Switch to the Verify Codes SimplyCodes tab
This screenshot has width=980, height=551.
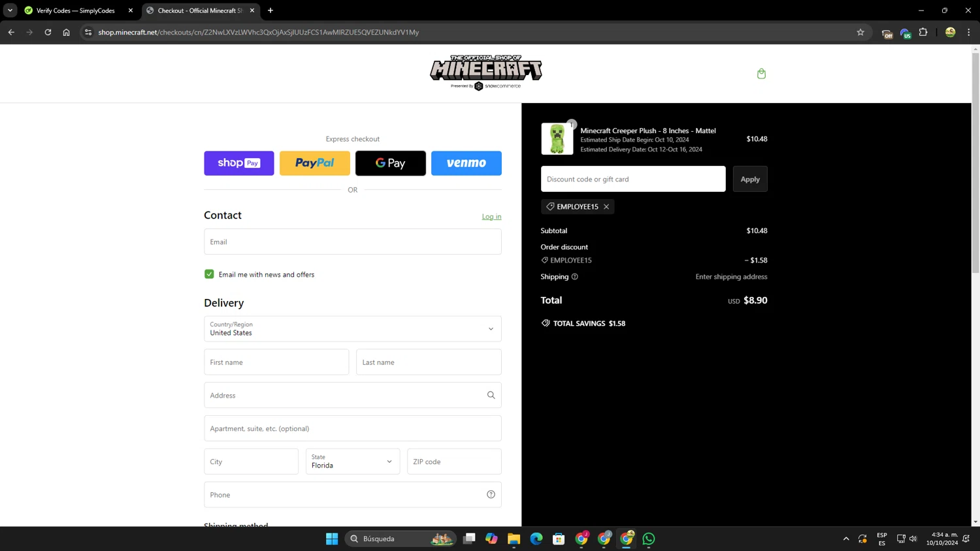tap(78, 10)
